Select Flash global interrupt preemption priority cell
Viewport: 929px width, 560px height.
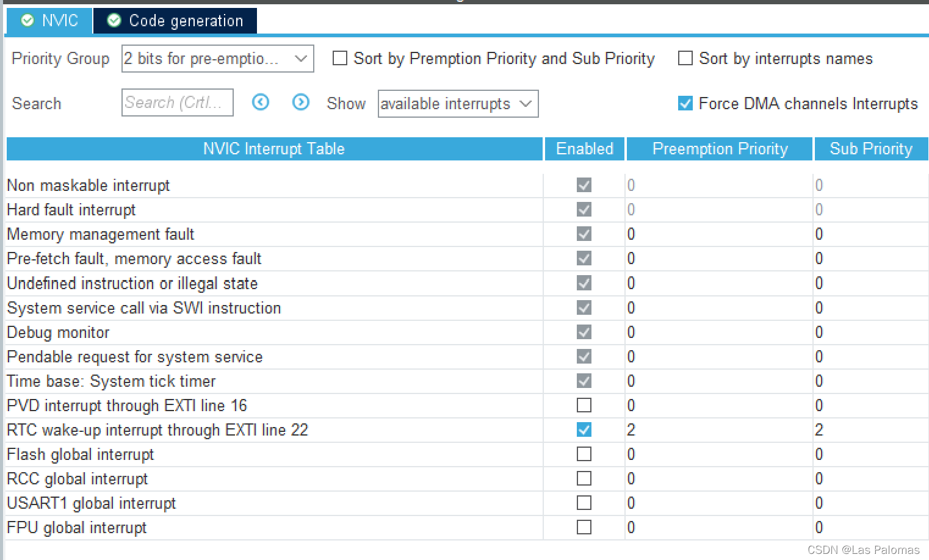click(719, 454)
